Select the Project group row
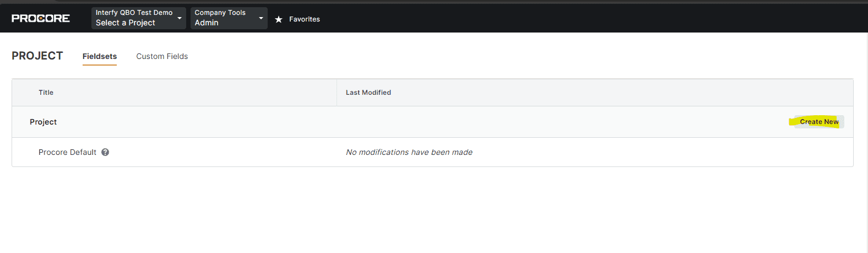Viewport: 868px width, 253px height. (x=44, y=122)
